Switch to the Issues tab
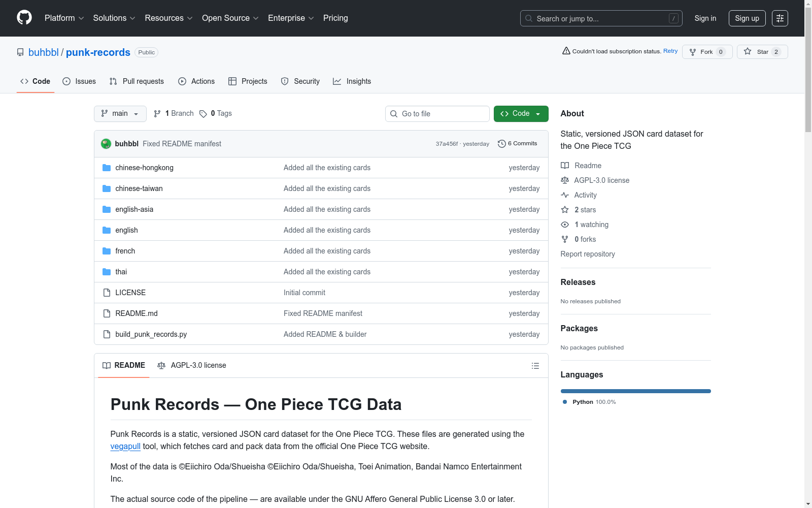Image resolution: width=812 pixels, height=508 pixels. [79, 81]
